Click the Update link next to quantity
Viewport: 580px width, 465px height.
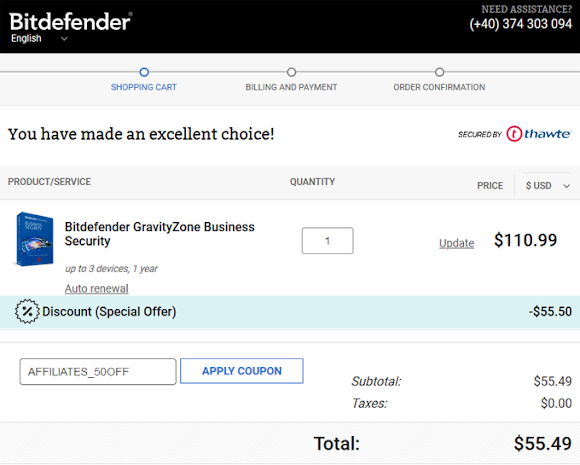coord(456,243)
